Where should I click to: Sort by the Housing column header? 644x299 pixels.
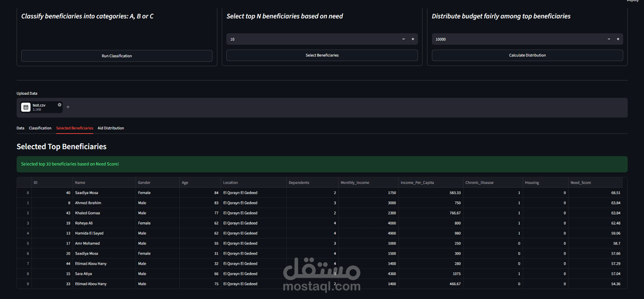(x=546, y=182)
